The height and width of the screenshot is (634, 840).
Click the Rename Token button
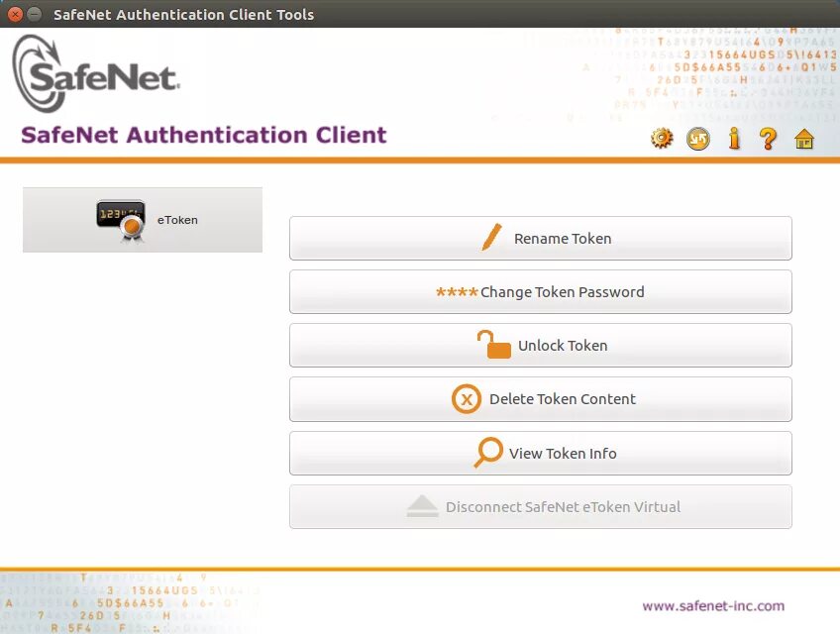tap(541, 239)
